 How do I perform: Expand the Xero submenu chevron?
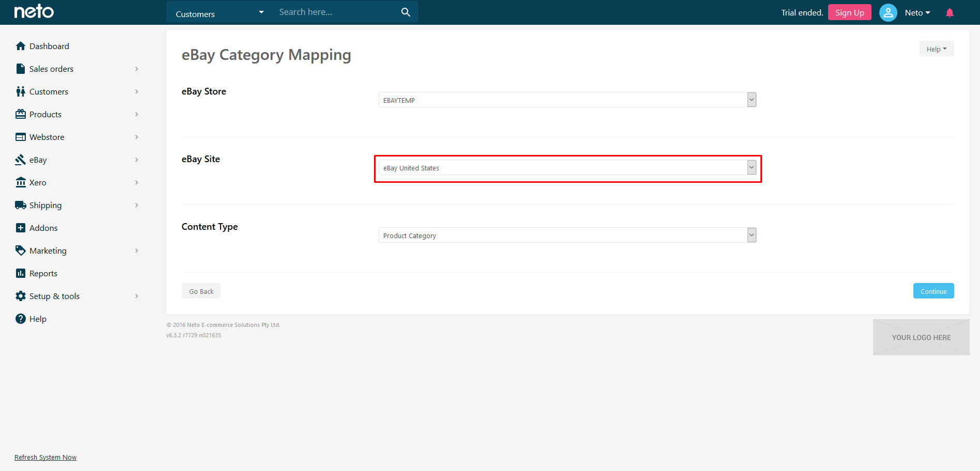pos(137,182)
